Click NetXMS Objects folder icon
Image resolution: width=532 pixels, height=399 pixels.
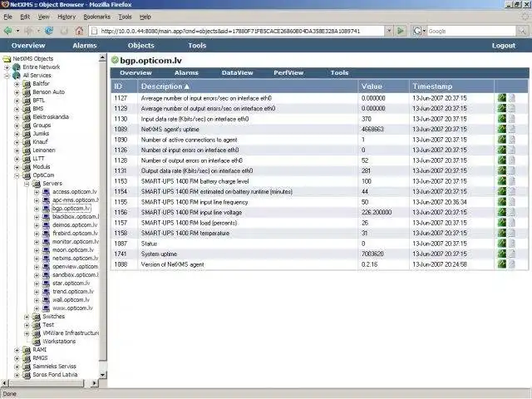[x=7, y=59]
